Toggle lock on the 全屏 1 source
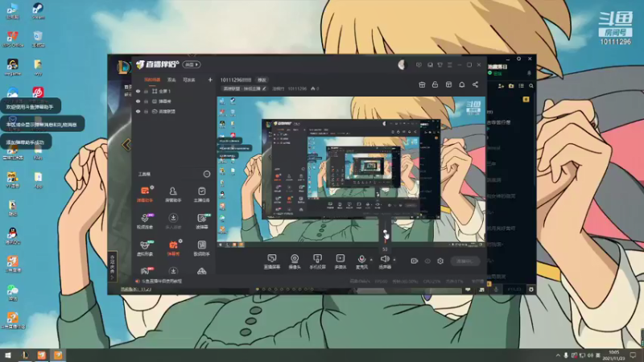The image size is (644, 362). (146, 91)
